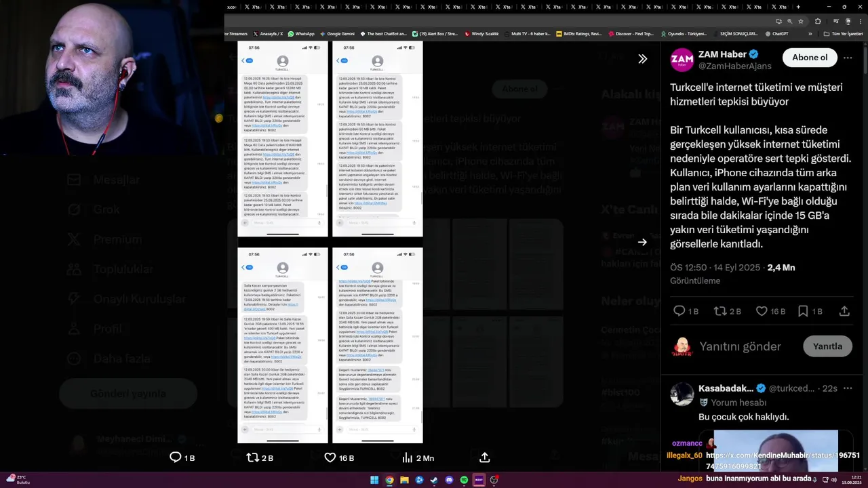Image resolution: width=868 pixels, height=488 pixels.
Task: Click the Yanıtını gönder reply field
Action: tap(741, 346)
